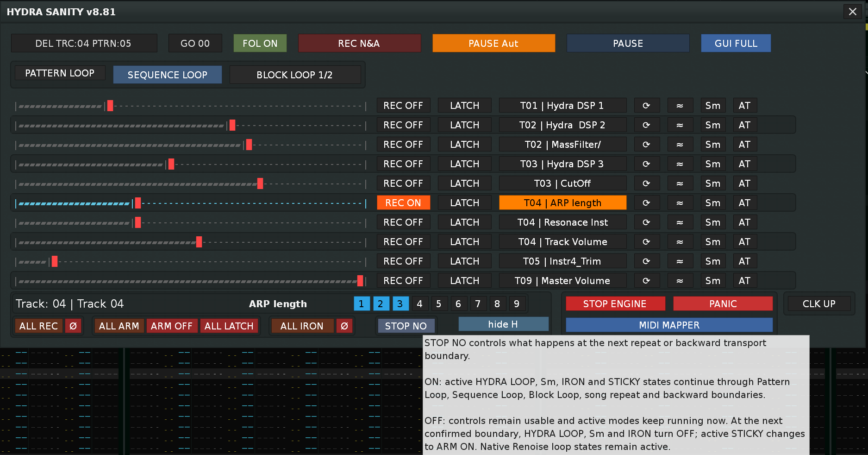
Task: Click the ≈ icon on T04 ARP length row
Action: [680, 203]
